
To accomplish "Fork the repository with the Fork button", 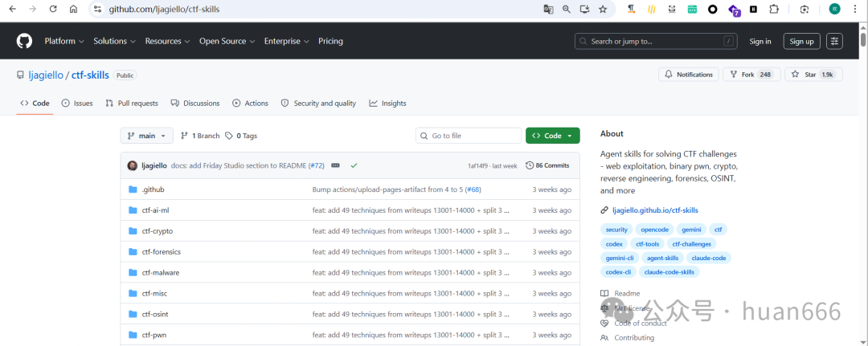I will (x=751, y=75).
